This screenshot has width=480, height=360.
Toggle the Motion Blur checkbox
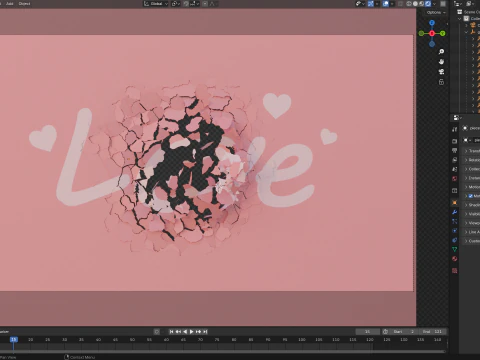click(x=471, y=196)
